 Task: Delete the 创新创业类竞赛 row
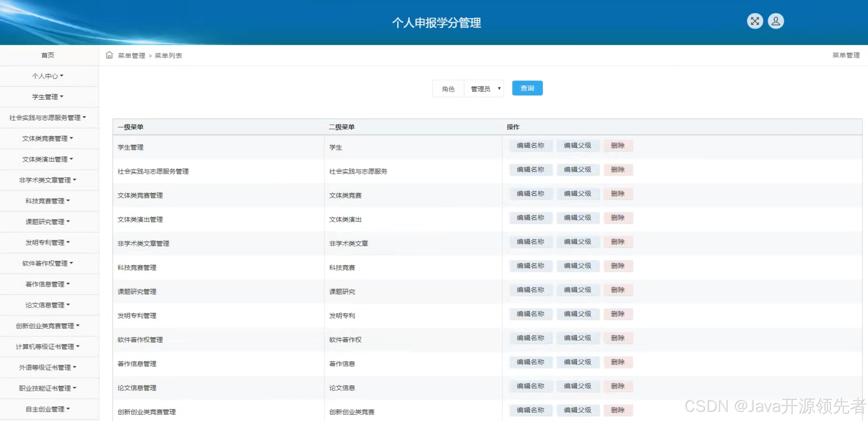618,410
